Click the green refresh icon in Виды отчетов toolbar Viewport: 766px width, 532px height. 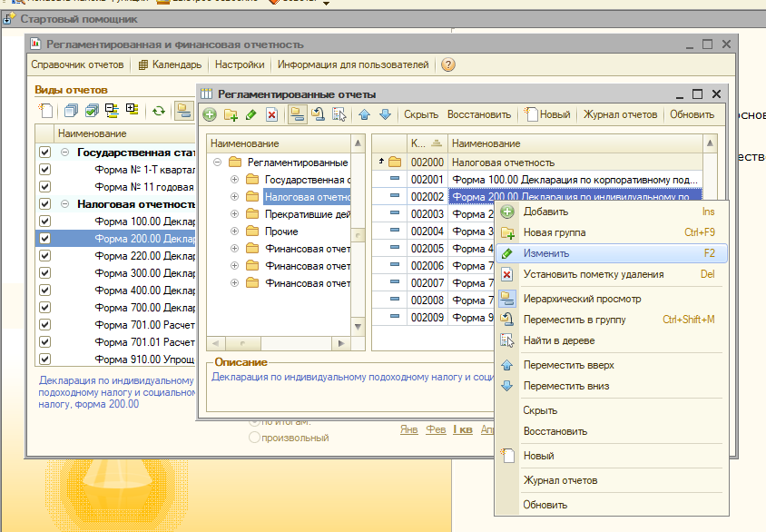[x=158, y=111]
